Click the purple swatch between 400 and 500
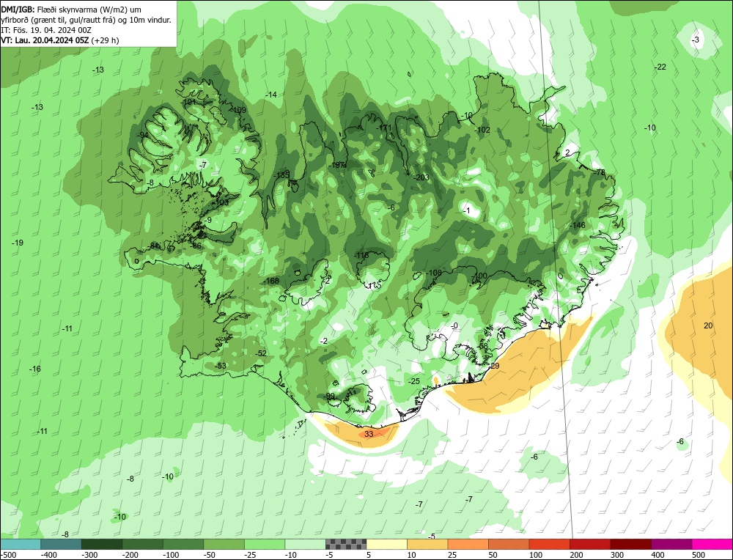 click(671, 544)
